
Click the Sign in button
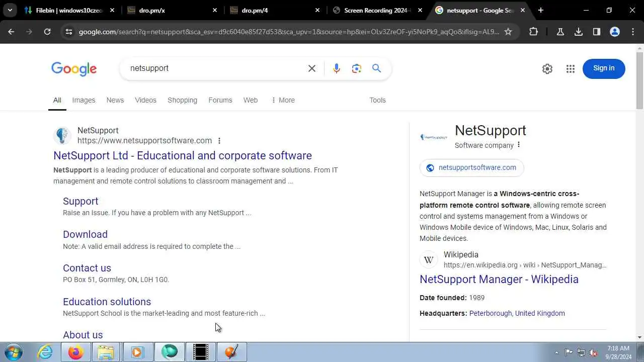(604, 68)
